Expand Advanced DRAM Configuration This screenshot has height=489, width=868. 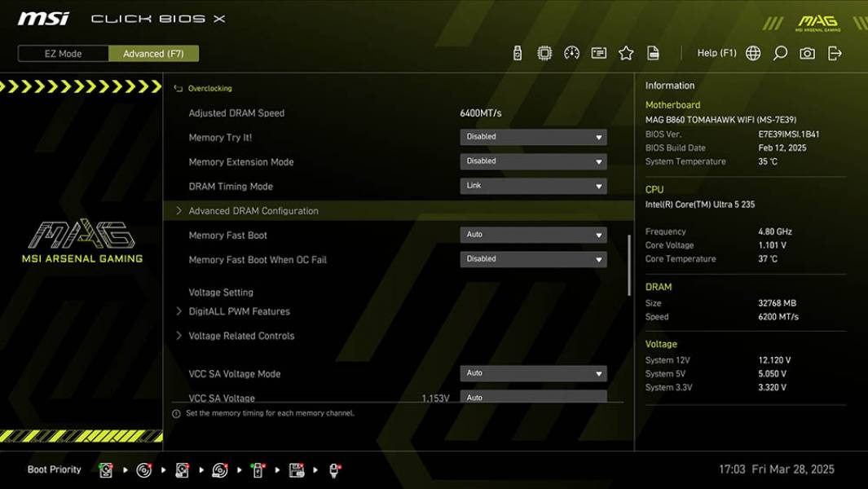click(399, 210)
